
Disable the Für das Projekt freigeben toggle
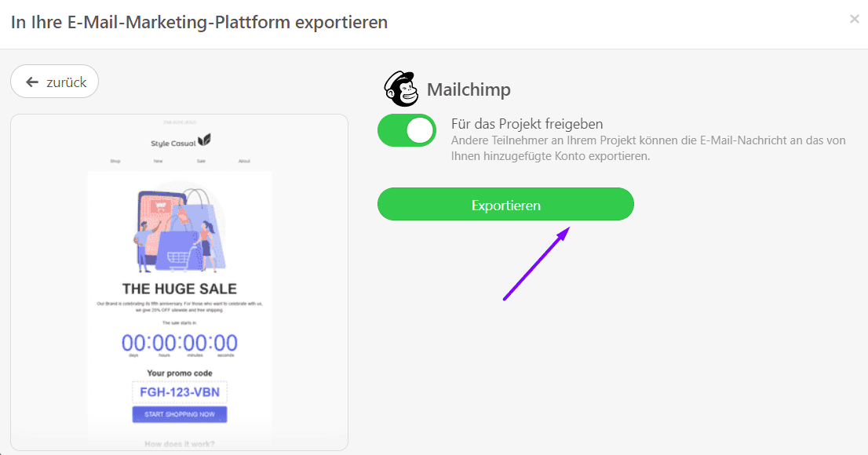coord(407,130)
